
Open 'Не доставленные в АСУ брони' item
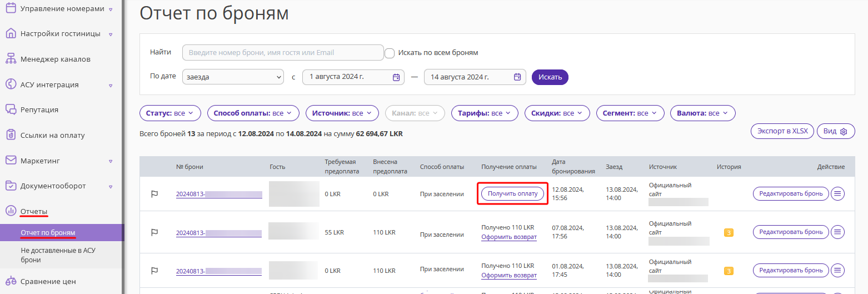[58, 255]
